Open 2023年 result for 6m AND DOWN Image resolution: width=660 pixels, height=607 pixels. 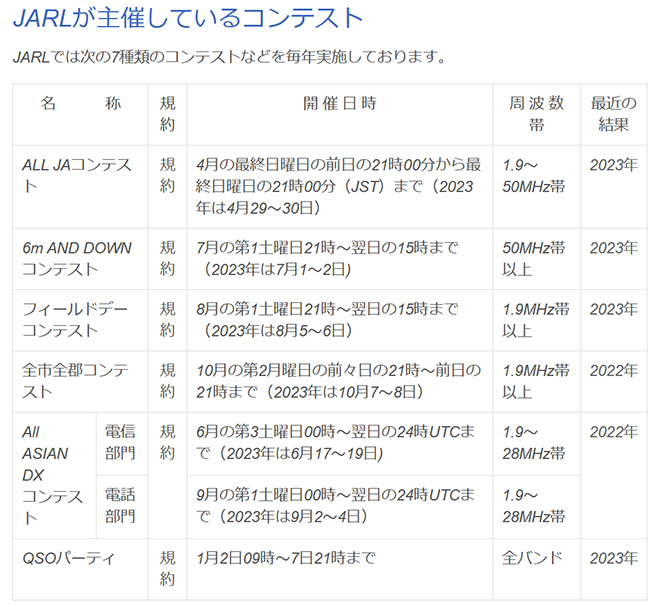[614, 248]
